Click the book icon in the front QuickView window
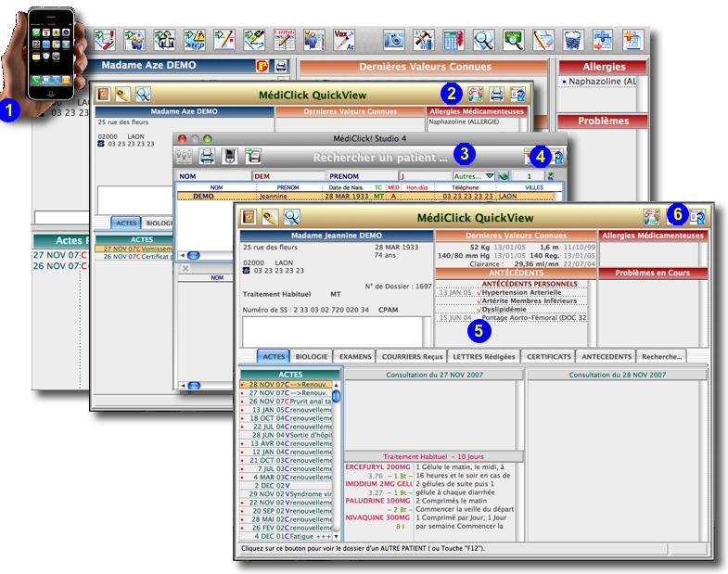The height and width of the screenshot is (574, 728). [x=249, y=217]
